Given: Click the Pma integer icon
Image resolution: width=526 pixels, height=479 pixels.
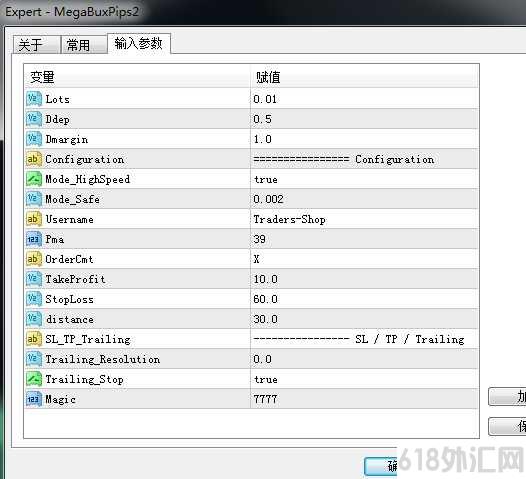Looking at the screenshot, I should pyautogui.click(x=34, y=239).
